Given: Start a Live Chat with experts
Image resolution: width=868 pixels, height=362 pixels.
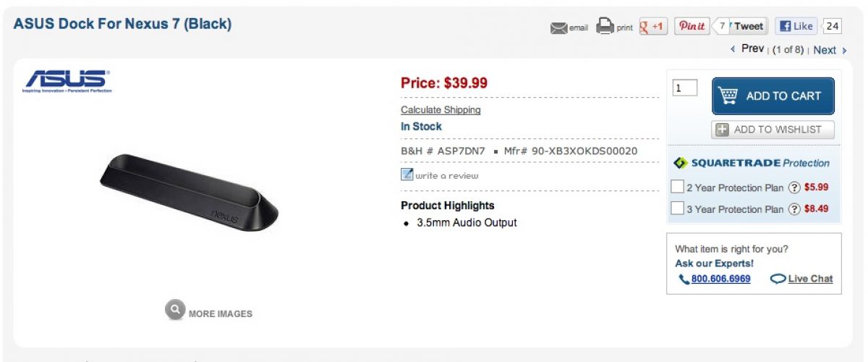Looking at the screenshot, I should point(802,279).
